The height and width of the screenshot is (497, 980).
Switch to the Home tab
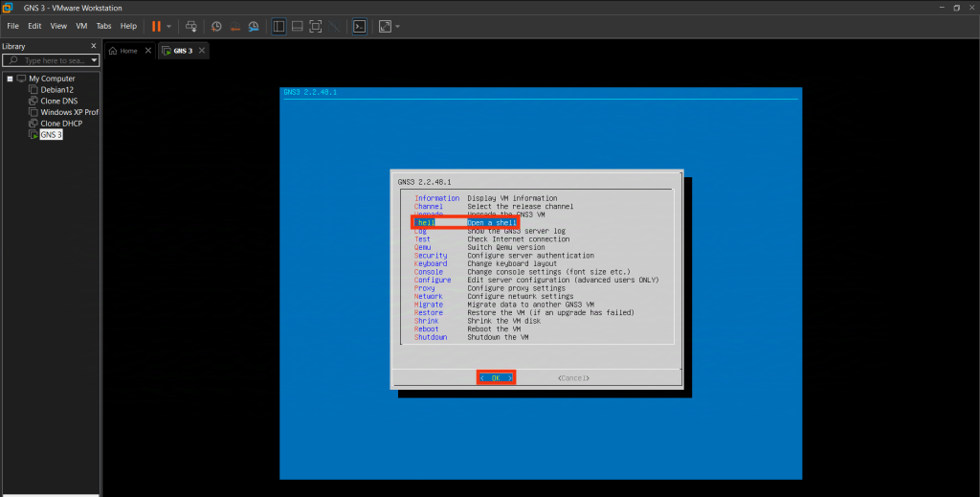tap(128, 51)
